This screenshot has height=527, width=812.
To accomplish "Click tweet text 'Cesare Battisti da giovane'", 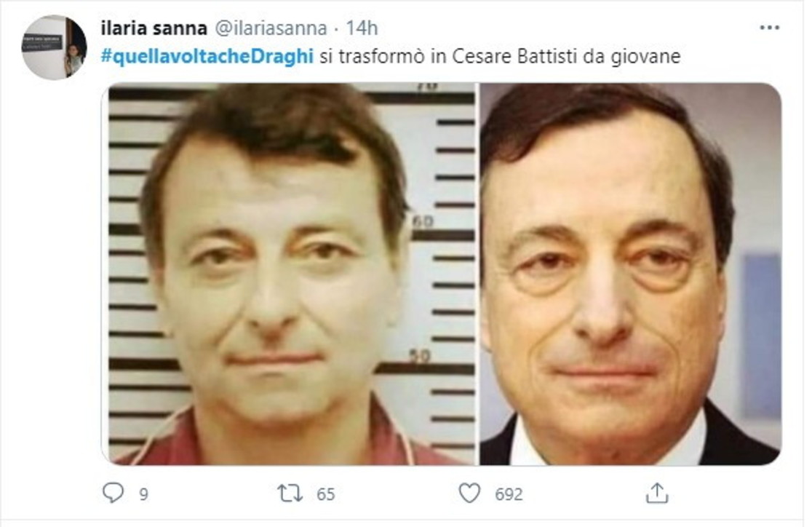I will click(x=566, y=57).
